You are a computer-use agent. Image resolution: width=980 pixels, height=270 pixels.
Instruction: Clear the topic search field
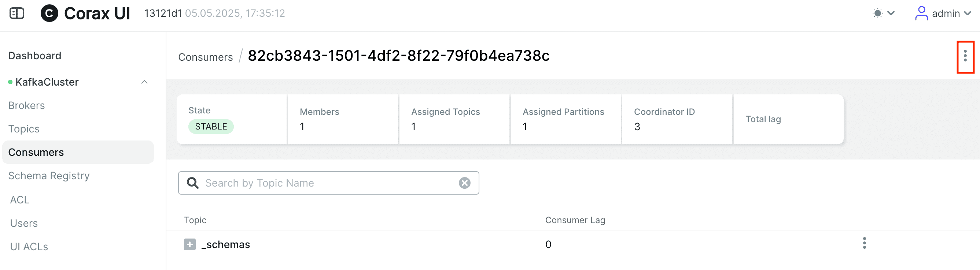tap(464, 183)
